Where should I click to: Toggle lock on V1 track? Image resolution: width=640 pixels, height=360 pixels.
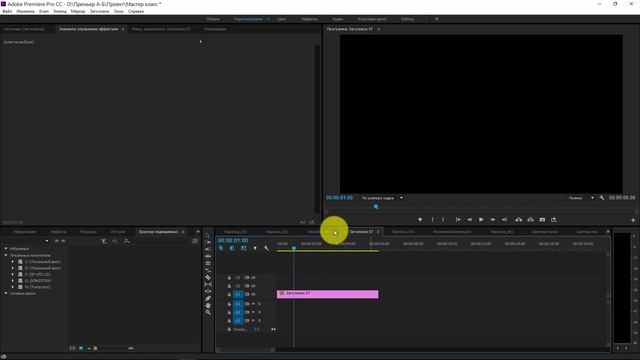point(229,294)
